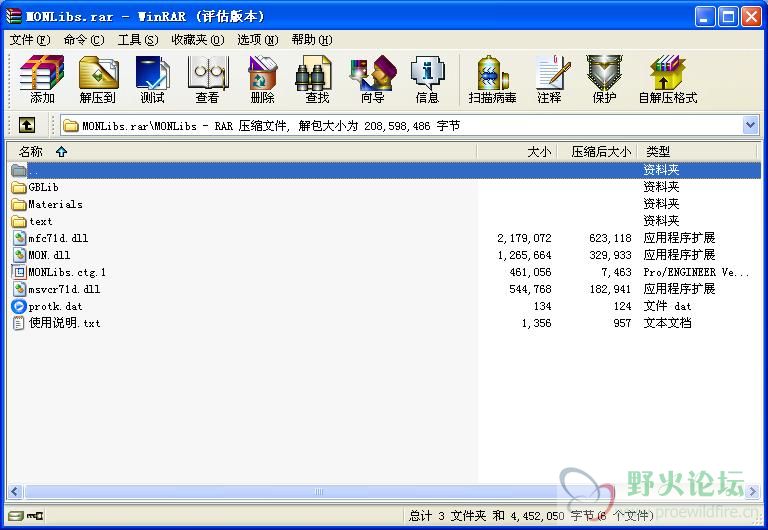
Task: Click the text folder icon
Action: coord(19,221)
